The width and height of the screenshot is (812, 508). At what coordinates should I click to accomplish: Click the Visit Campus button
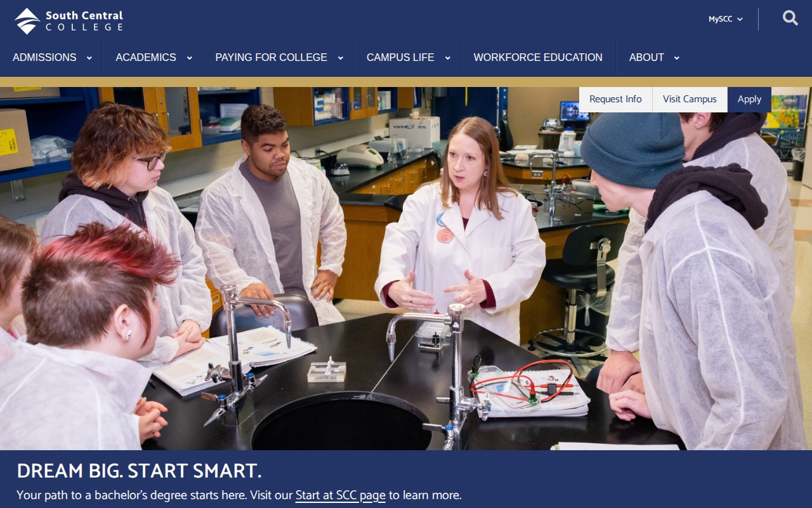(x=690, y=99)
